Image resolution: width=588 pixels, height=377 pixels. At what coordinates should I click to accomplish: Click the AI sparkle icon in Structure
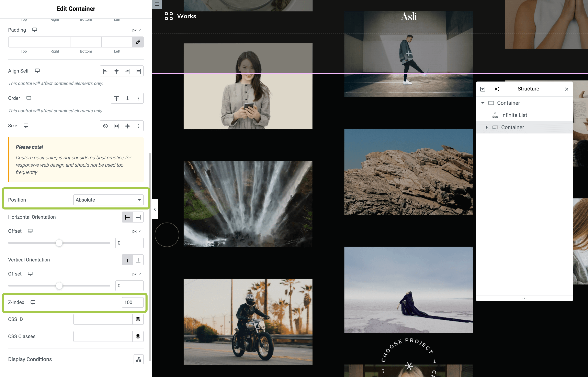pos(497,89)
